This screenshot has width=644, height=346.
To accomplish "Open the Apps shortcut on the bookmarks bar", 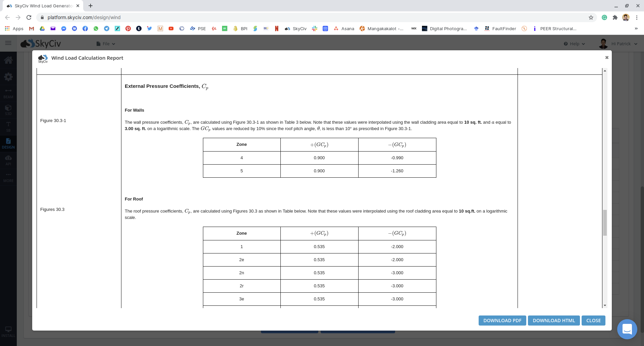I will point(14,28).
